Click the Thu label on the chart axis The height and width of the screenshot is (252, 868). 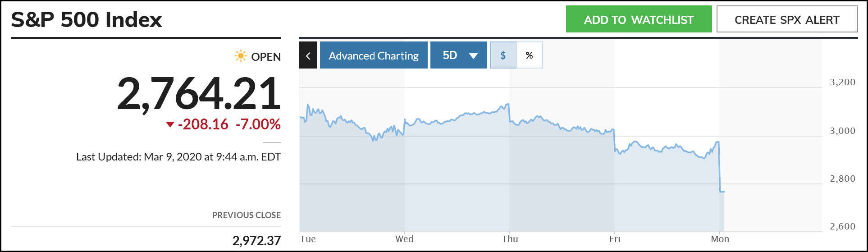point(510,239)
